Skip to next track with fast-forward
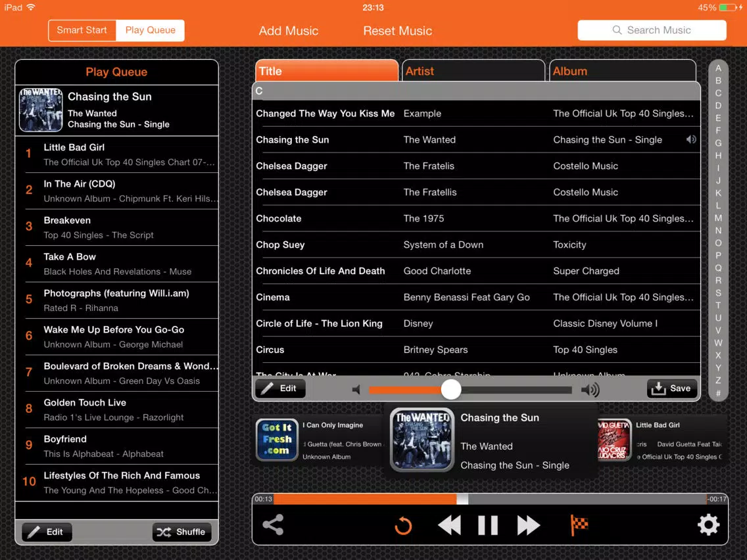Viewport: 747px width, 560px height. [x=528, y=525]
